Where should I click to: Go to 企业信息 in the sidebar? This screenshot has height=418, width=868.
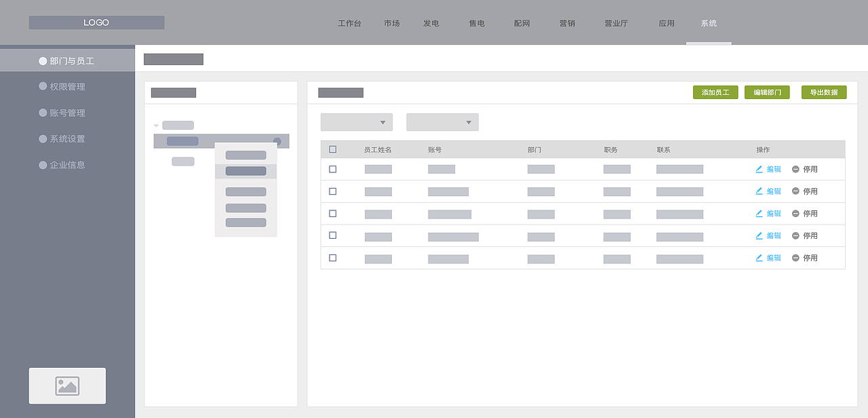[x=67, y=165]
